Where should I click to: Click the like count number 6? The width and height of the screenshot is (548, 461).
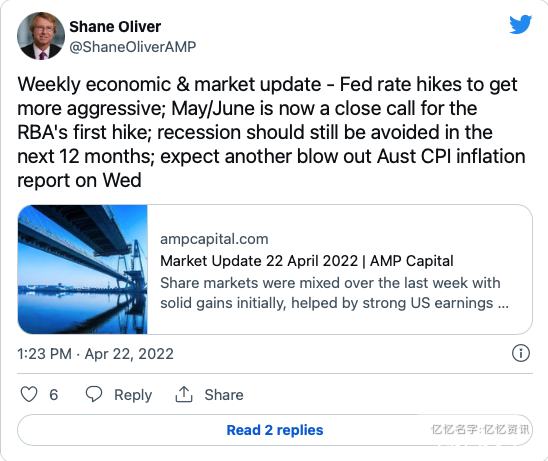click(x=53, y=395)
